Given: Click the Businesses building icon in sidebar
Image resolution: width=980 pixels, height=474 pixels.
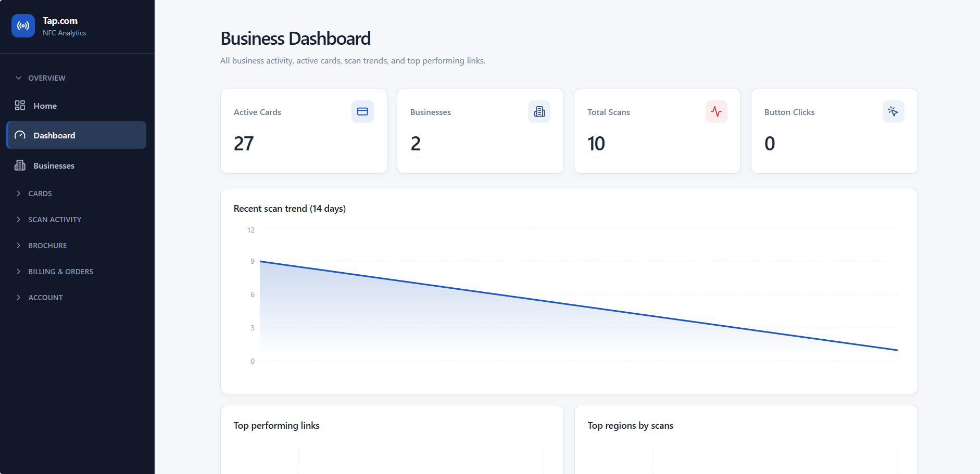Looking at the screenshot, I should pos(20,165).
